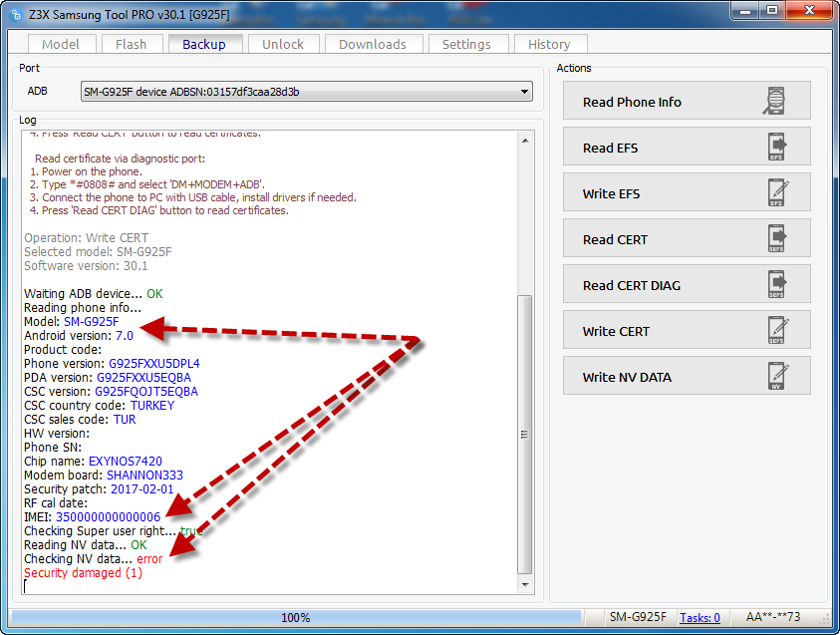Click the 'Selected model: SM-G925F' log line
The height and width of the screenshot is (635, 840).
pos(98,252)
